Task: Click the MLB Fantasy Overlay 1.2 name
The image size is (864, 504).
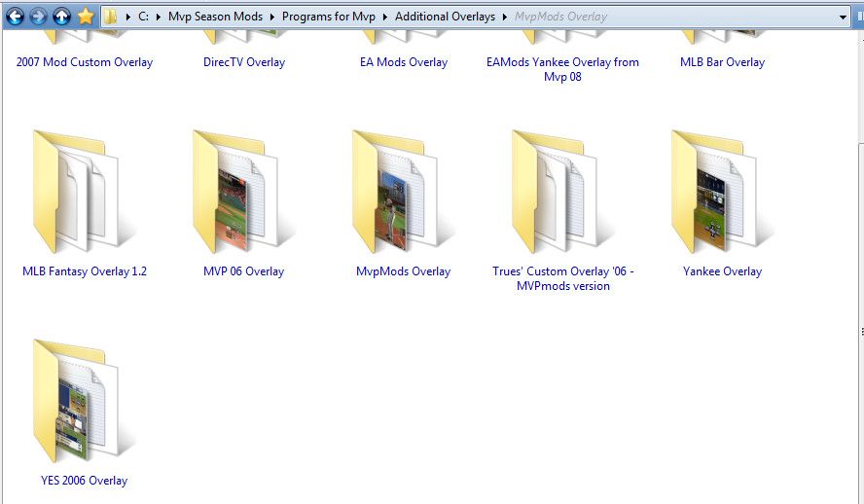Action: click(x=85, y=271)
